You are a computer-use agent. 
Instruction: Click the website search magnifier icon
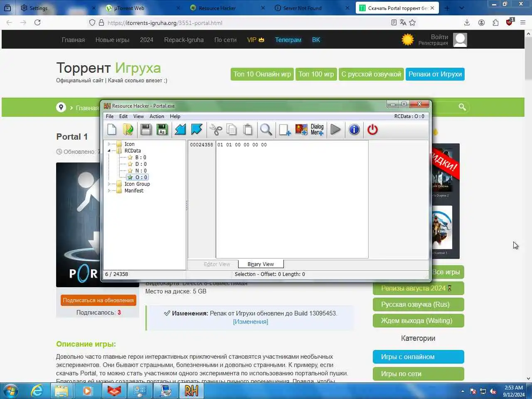(x=462, y=107)
